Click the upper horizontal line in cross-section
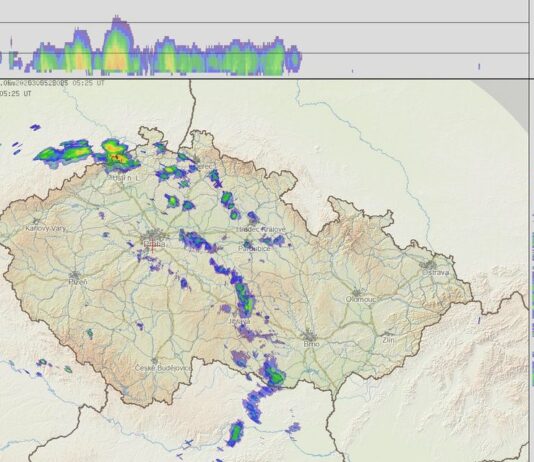The image size is (534, 462). coord(264,23)
